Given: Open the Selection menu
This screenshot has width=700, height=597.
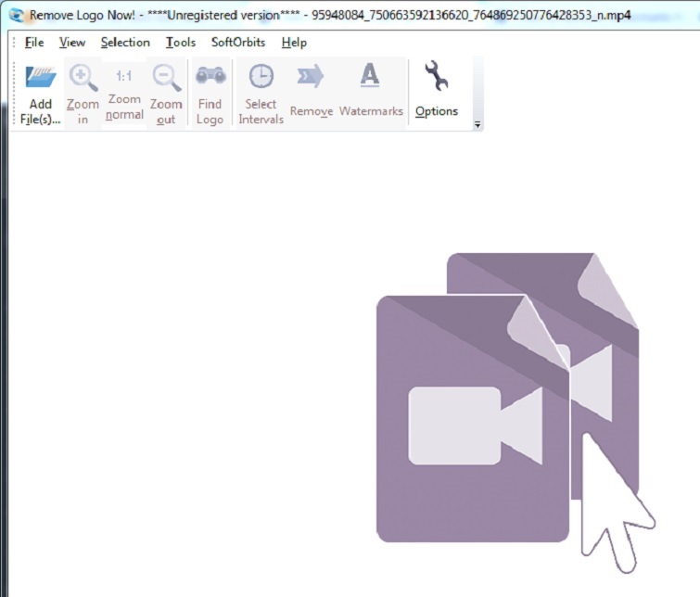Looking at the screenshot, I should click(x=125, y=43).
